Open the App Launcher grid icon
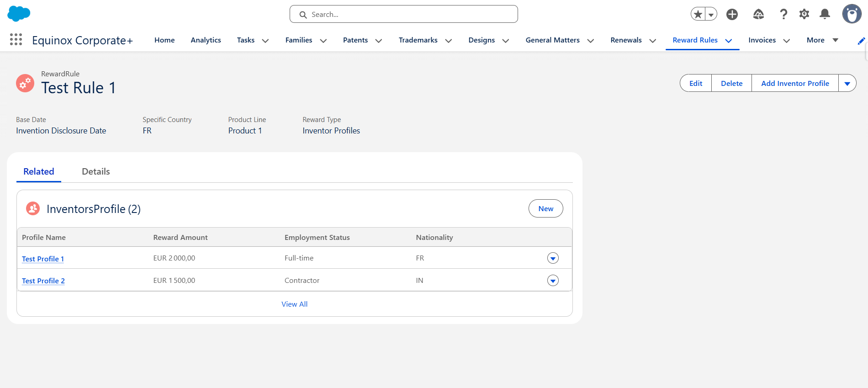This screenshot has height=388, width=868. point(16,40)
